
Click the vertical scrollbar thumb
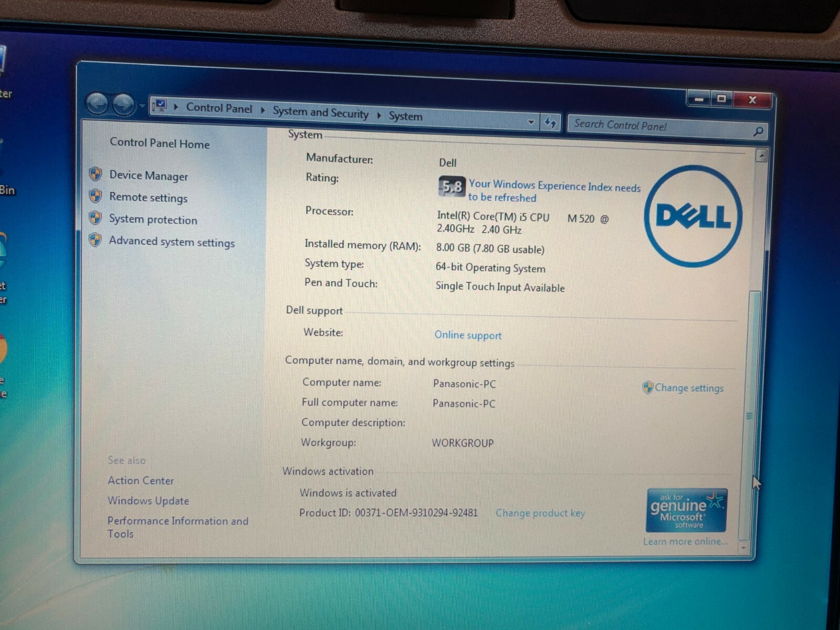[x=750, y=415]
